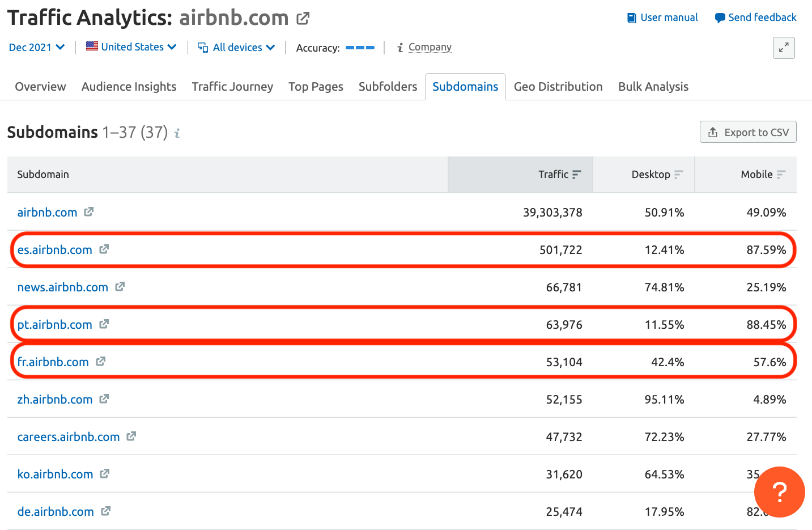Open external link icon for ko.airbnb.com
This screenshot has width=812, height=530.
(x=105, y=474)
